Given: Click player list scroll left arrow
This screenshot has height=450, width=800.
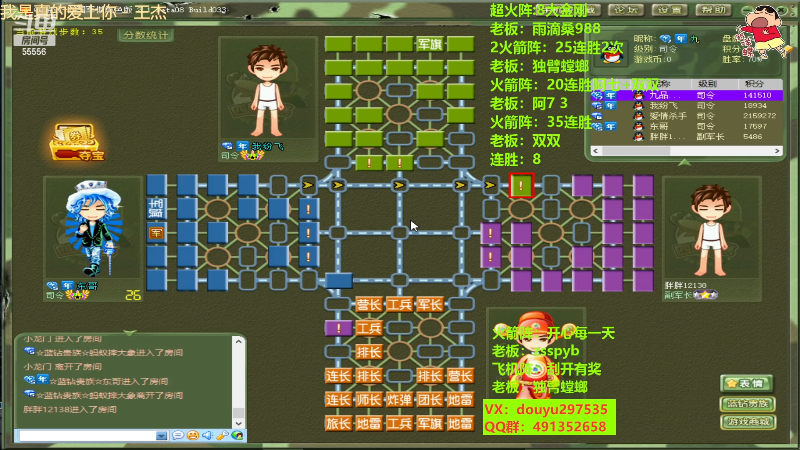Looking at the screenshot, I should 595,151.
